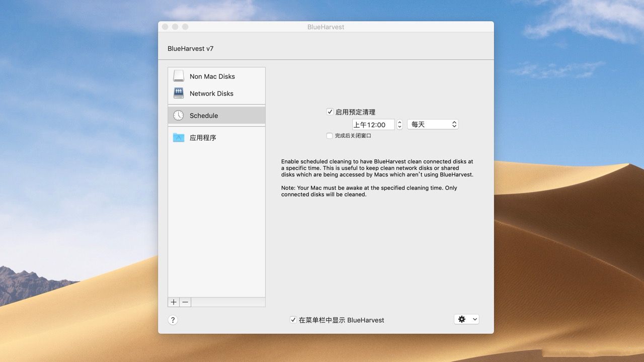This screenshot has height=362, width=644.
Task: Open the 每天 frequency dropdown
Action: pyautogui.click(x=433, y=124)
